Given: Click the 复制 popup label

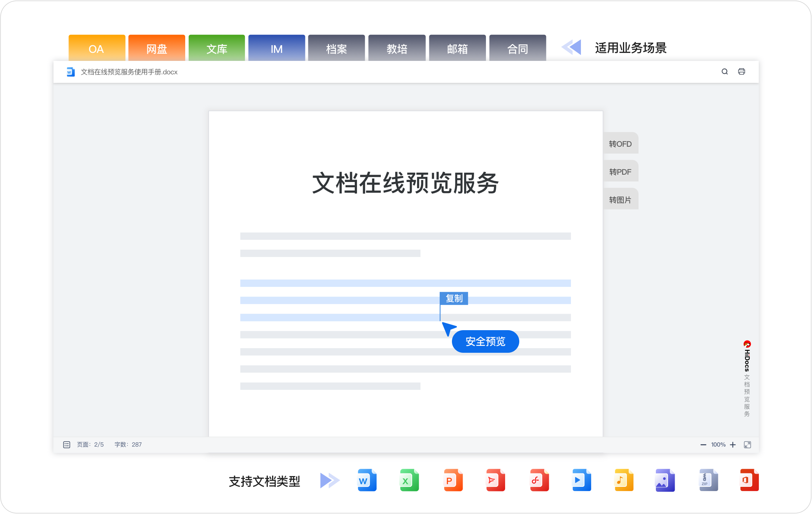Looking at the screenshot, I should pos(454,298).
